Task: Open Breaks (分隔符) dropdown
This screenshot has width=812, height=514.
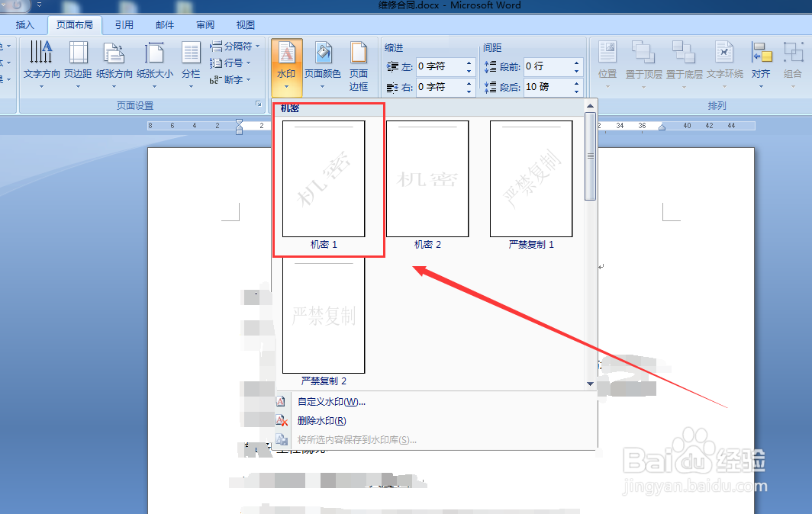Action: (x=234, y=46)
